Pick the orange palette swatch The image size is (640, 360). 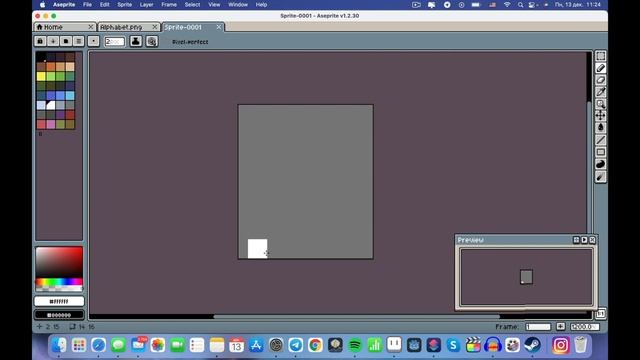pyautogui.click(x=51, y=66)
